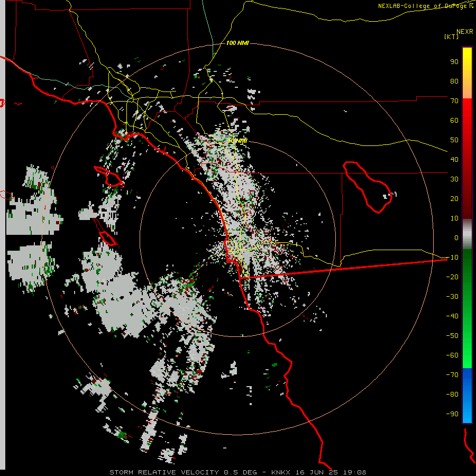The height and width of the screenshot is (476, 476).
Task: Click the positive 10 knot scale label
Action: point(454,218)
